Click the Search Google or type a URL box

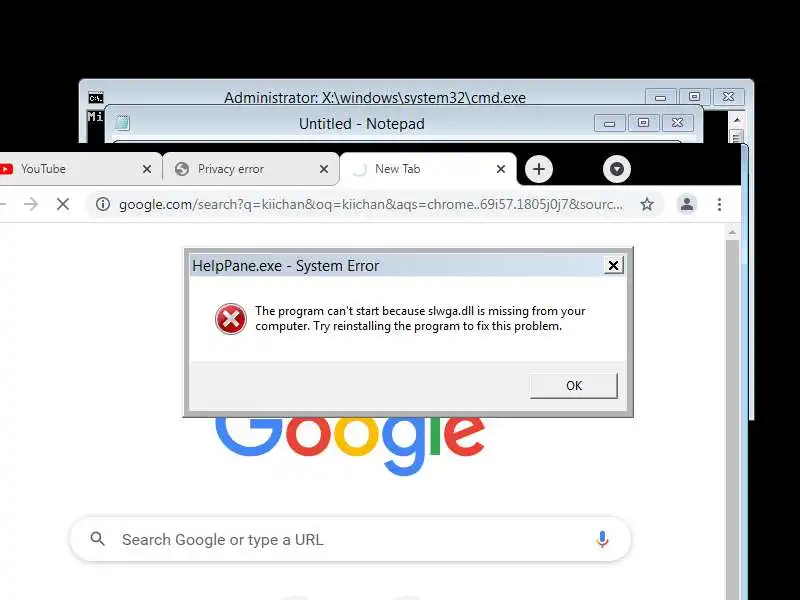350,539
